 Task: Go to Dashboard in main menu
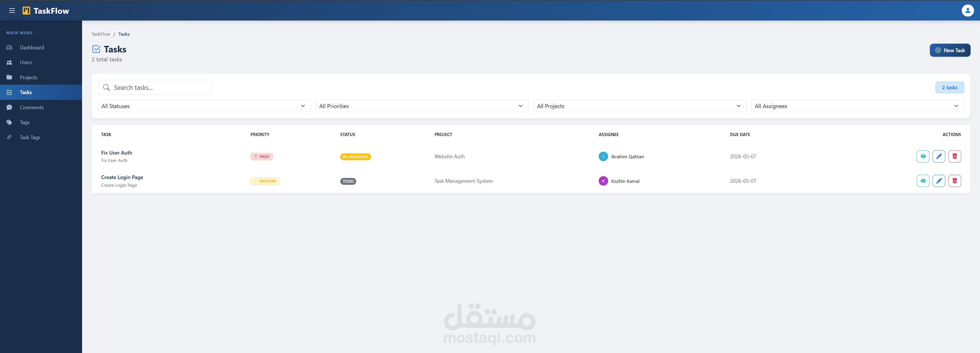tap(41, 48)
